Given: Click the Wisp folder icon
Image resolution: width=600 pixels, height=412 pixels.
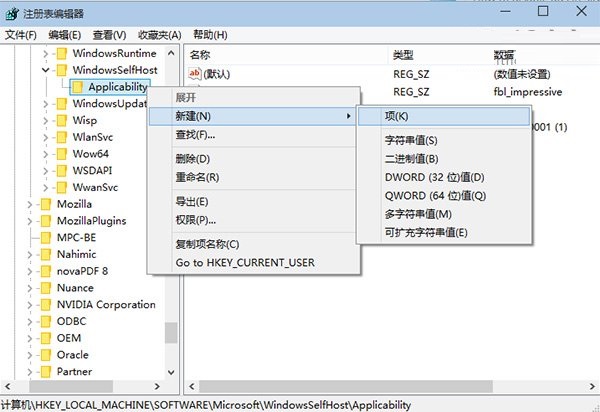Looking at the screenshot, I should click(x=62, y=121).
